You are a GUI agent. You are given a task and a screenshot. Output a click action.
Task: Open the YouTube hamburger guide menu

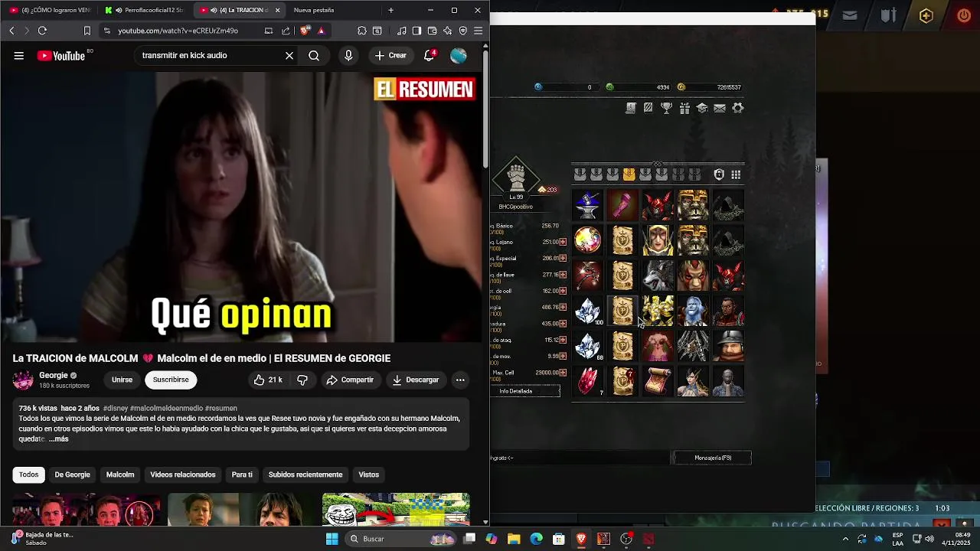point(19,55)
